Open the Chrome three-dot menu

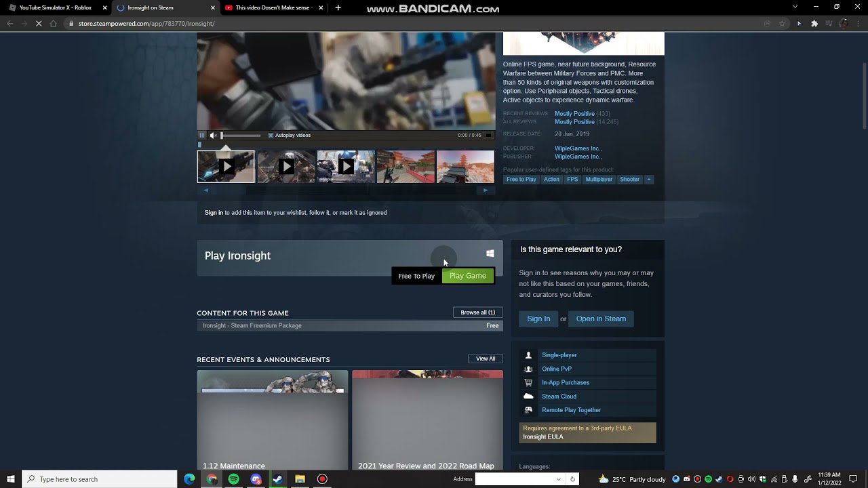[859, 24]
